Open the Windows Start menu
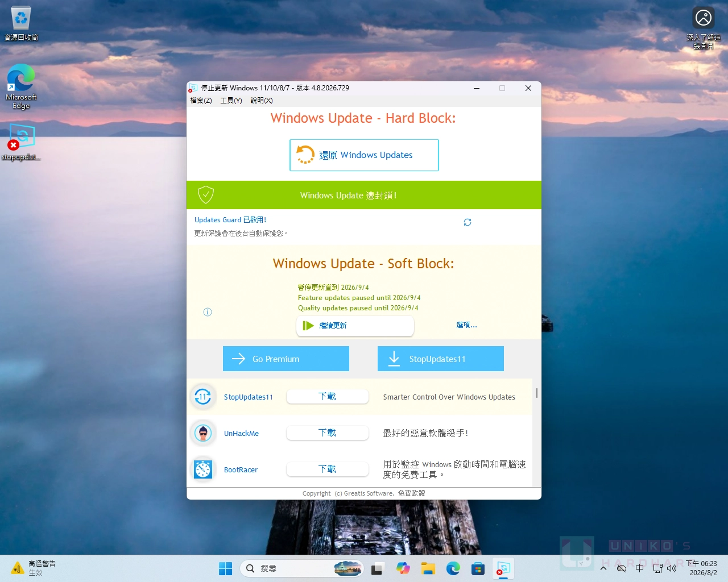Viewport: 728px width, 582px height. click(x=226, y=568)
